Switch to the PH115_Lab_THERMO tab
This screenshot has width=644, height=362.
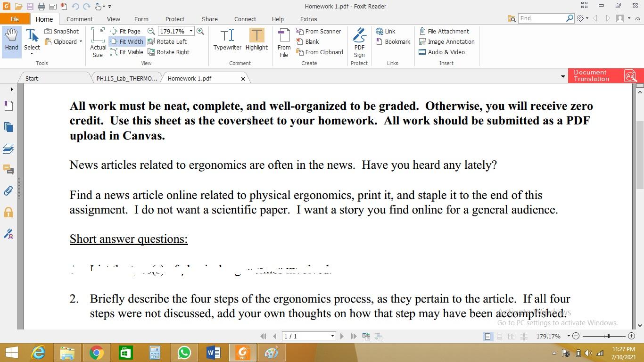(125, 78)
